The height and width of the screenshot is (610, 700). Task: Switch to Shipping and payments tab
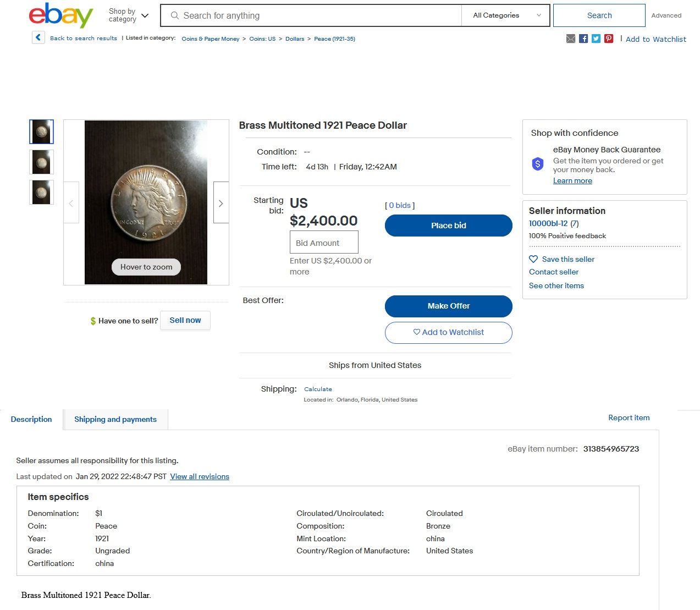pyautogui.click(x=115, y=419)
